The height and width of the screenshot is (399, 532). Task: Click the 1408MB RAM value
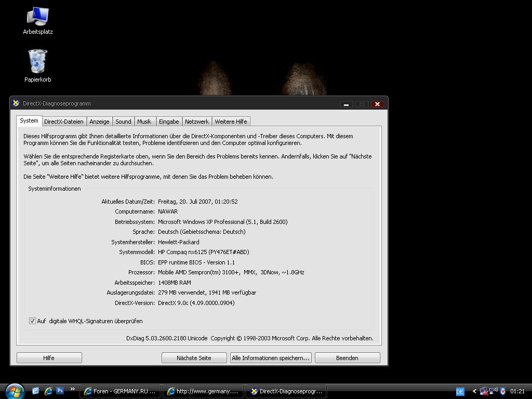(175, 283)
